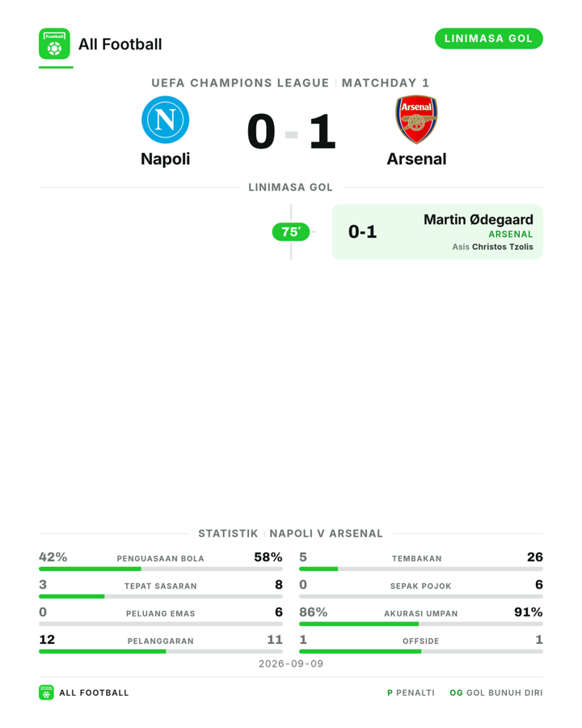Click the OG Gol Bunuh Diri legend
This screenshot has height=728, width=582.
496,692
